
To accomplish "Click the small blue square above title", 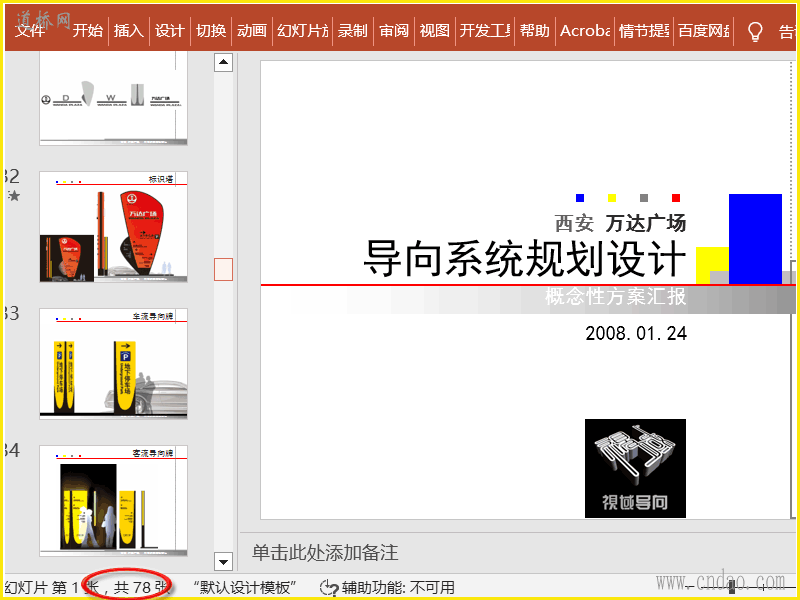I will pos(580,198).
